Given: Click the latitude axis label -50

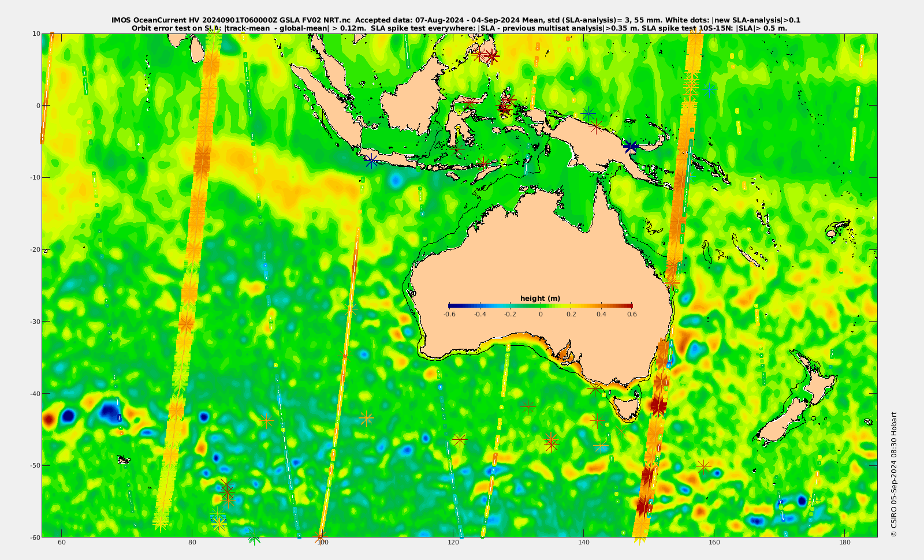Looking at the screenshot, I should [x=35, y=465].
